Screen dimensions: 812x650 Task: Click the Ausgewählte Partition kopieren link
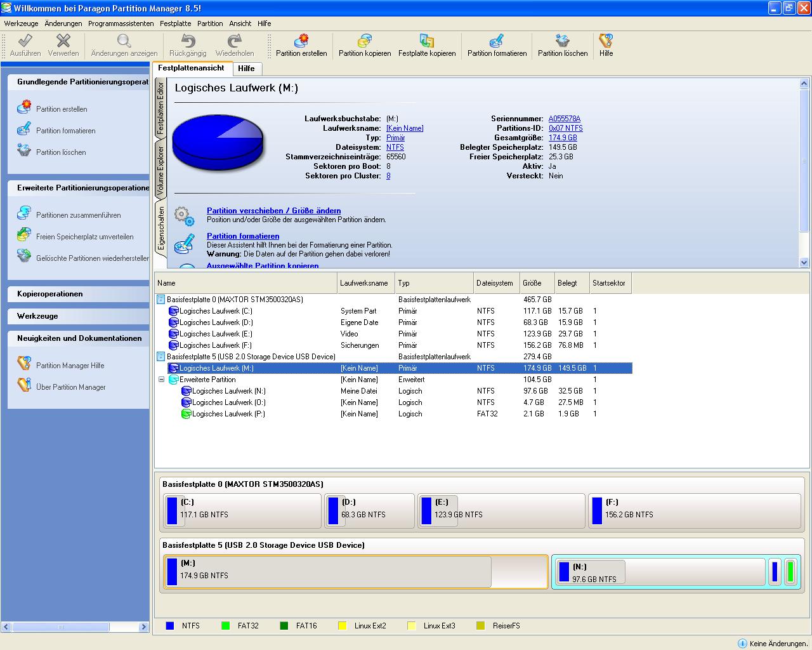(x=263, y=265)
